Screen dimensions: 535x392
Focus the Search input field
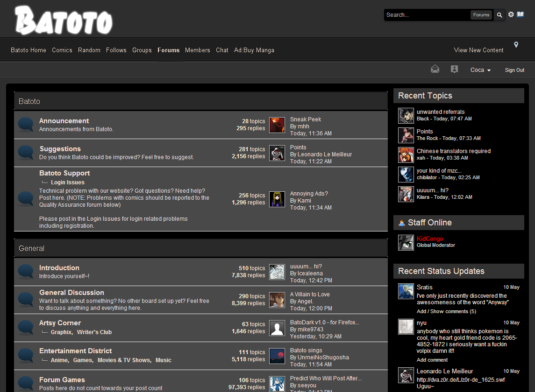[x=427, y=15]
